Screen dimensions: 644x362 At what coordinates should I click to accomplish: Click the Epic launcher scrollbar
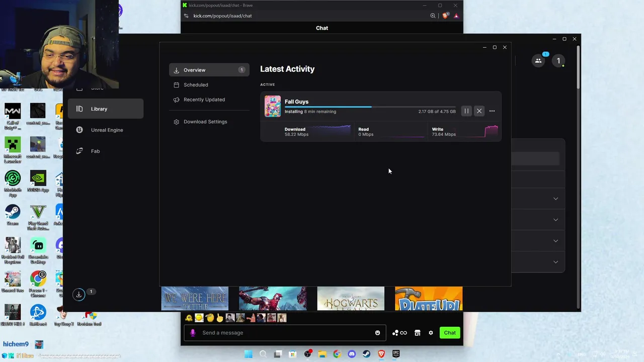point(579,66)
